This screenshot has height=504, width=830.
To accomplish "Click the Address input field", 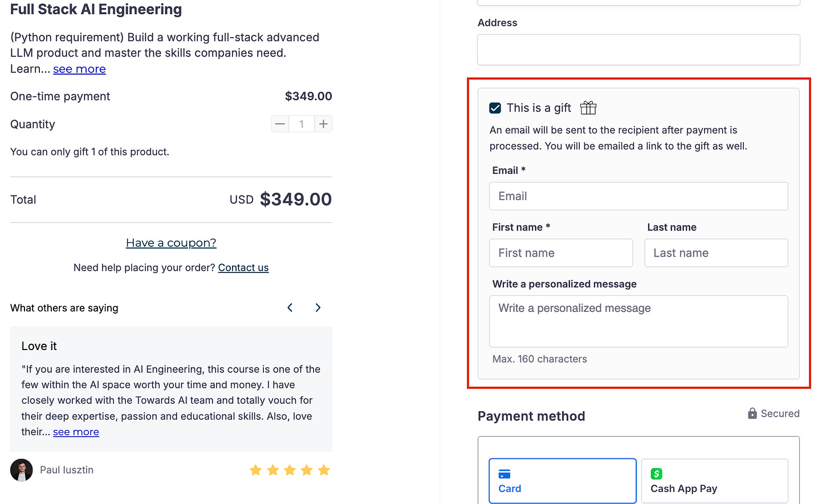I will pyautogui.click(x=638, y=50).
